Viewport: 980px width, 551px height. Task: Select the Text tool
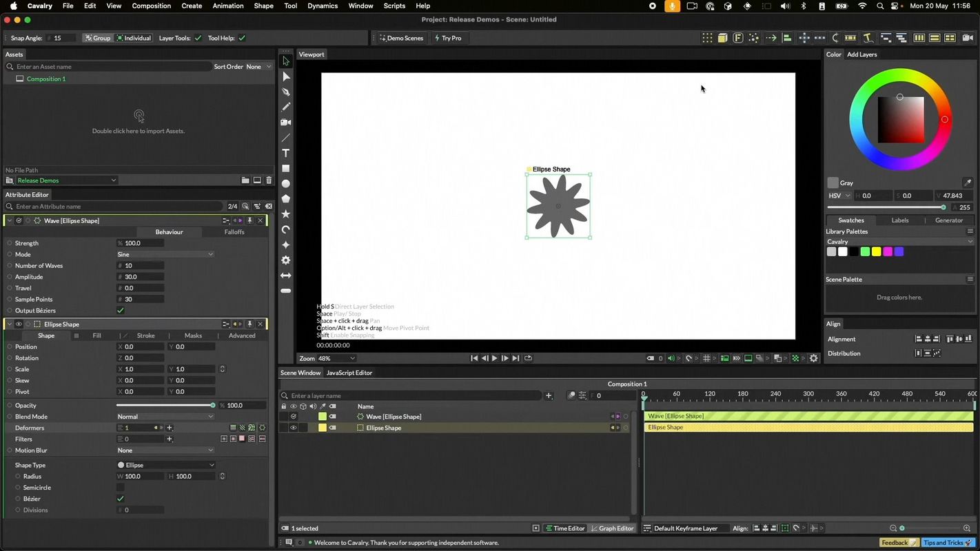pos(286,153)
